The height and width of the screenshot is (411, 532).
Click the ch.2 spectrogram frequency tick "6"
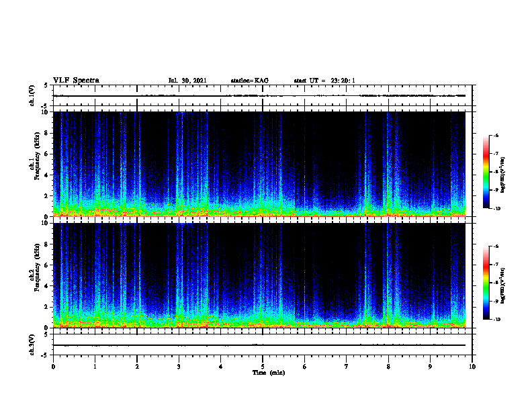(47, 265)
